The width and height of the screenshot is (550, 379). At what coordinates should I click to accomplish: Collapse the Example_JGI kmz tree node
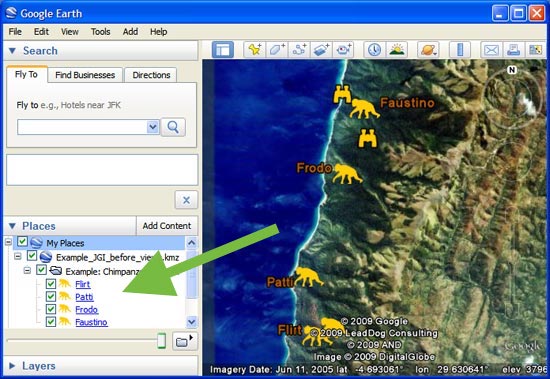pyautogui.click(x=18, y=257)
